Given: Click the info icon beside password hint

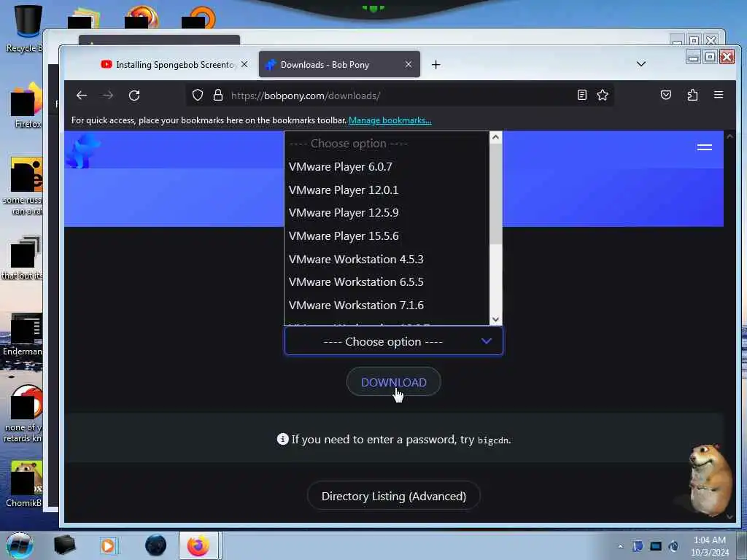Looking at the screenshot, I should point(282,439).
